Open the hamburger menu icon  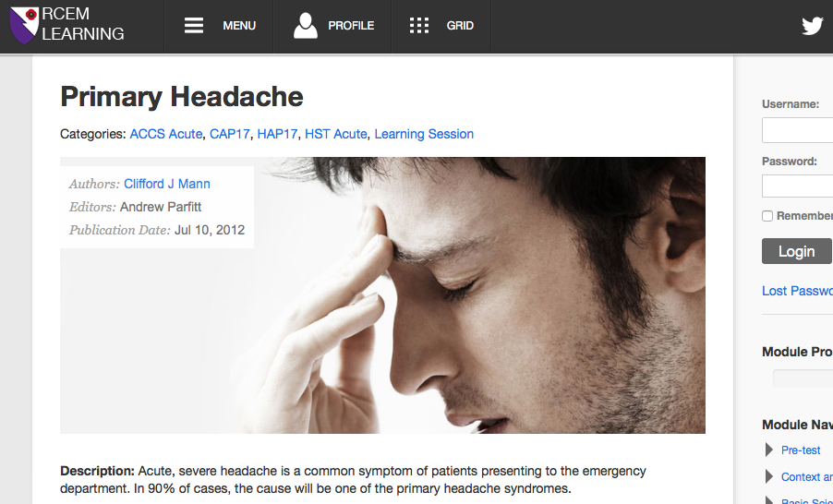[194, 26]
